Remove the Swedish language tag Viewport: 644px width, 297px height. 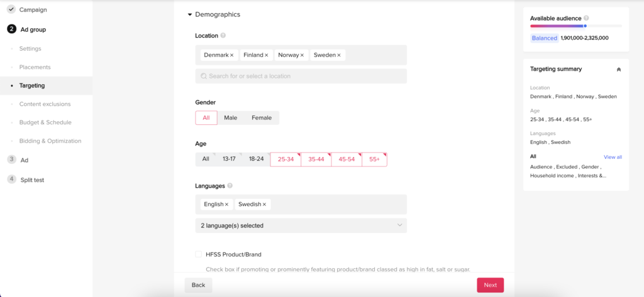[264, 204]
